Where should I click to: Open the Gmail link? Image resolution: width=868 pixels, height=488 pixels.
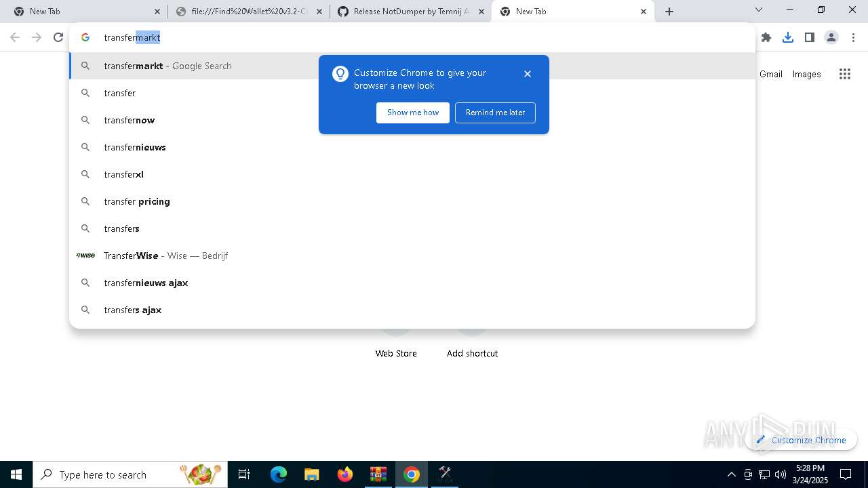(771, 74)
